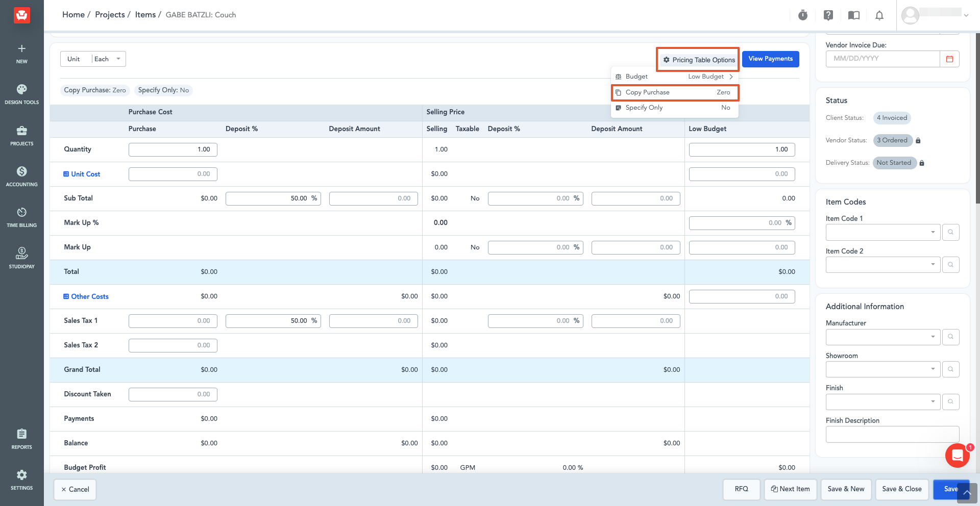
Task: Search Item Code 1 with magnifier
Action: click(x=950, y=232)
